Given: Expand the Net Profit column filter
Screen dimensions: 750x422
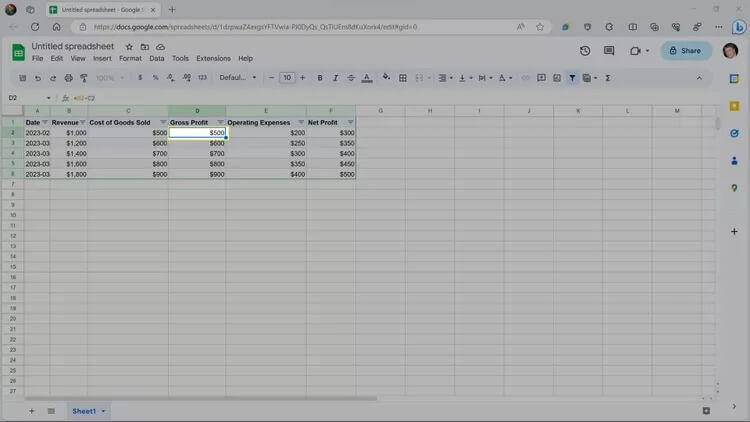Looking at the screenshot, I should [x=349, y=122].
